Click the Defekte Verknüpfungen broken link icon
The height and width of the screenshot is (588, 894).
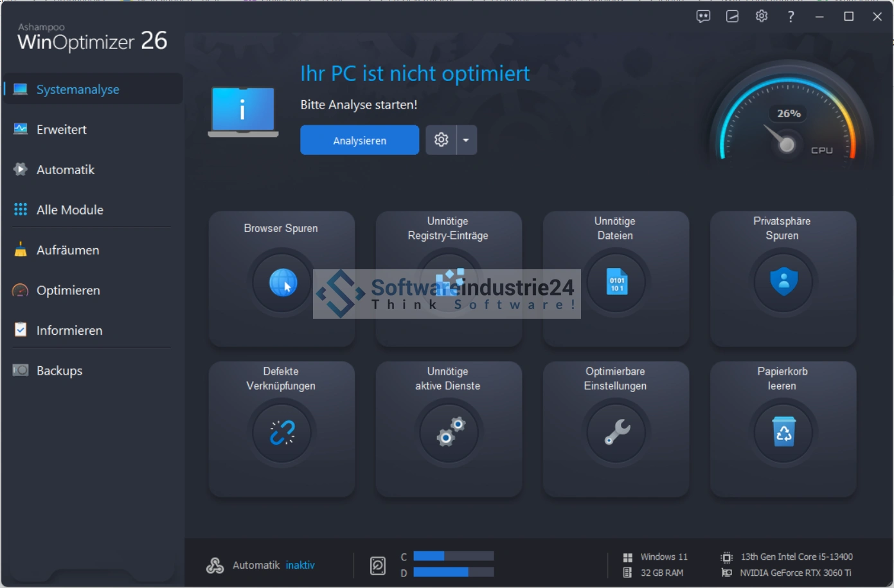tap(282, 432)
